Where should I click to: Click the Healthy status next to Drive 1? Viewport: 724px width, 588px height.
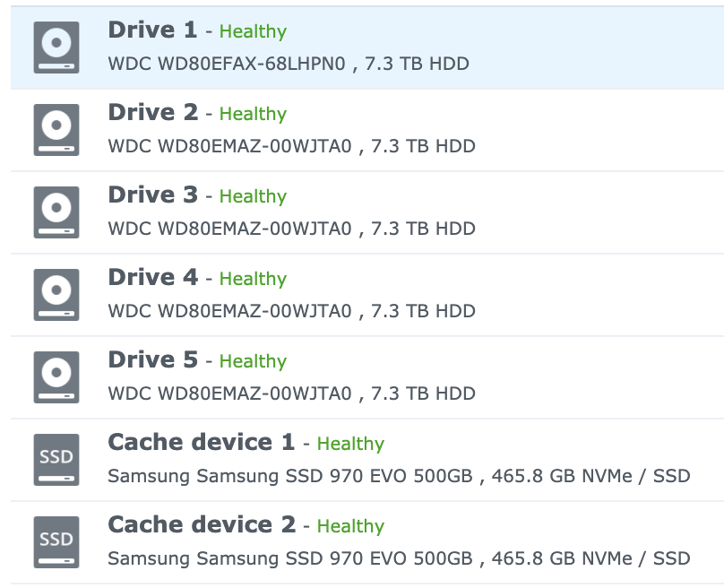[x=253, y=30]
